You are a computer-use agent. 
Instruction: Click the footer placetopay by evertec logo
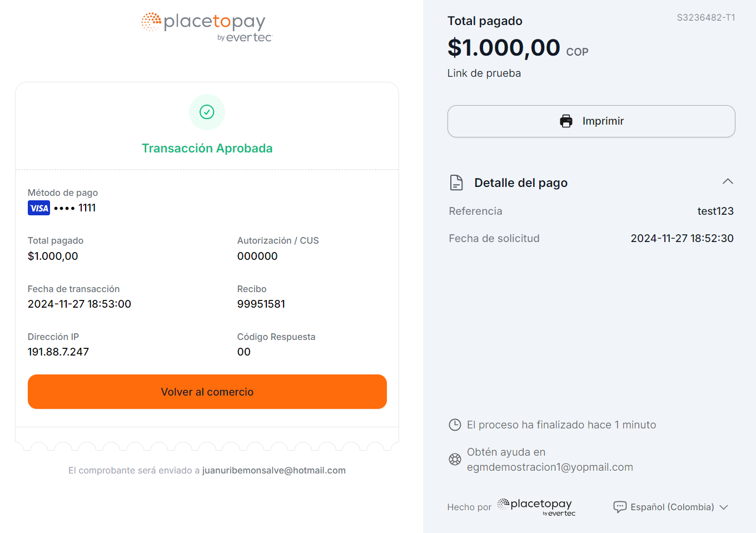[536, 507]
